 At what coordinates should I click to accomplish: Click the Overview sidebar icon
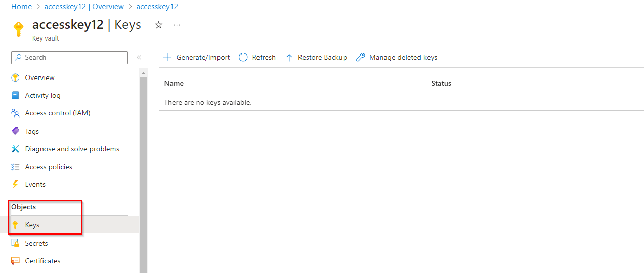[x=15, y=77]
